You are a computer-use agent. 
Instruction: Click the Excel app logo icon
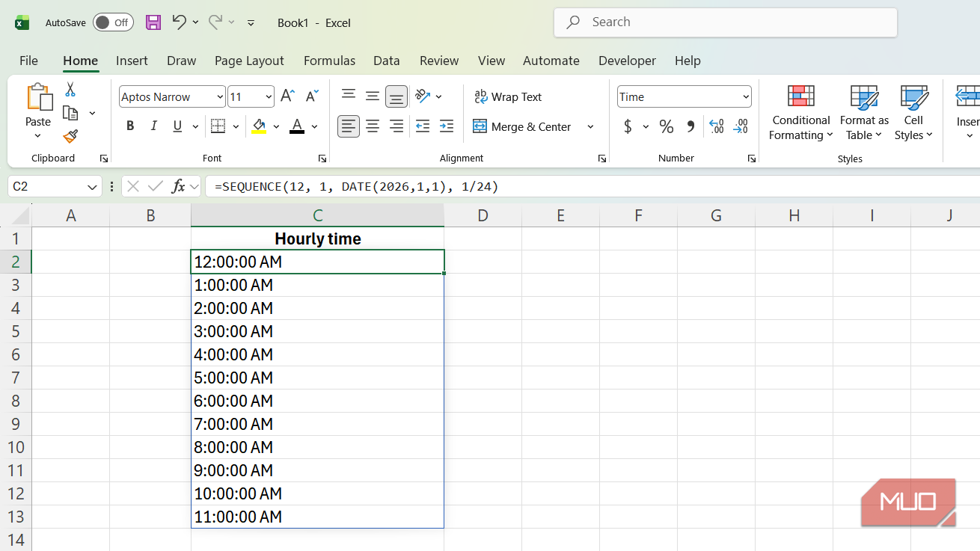[x=22, y=22]
